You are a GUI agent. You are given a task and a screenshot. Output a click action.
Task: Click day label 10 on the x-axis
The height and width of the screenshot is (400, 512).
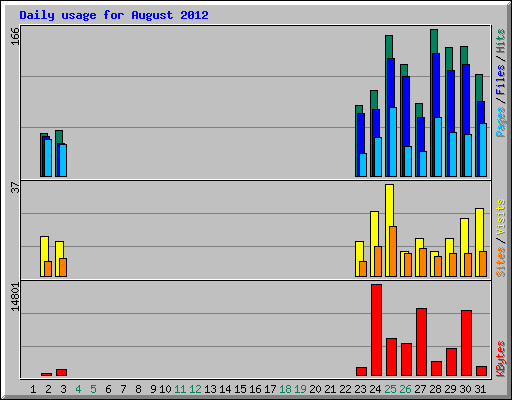pos(165,389)
